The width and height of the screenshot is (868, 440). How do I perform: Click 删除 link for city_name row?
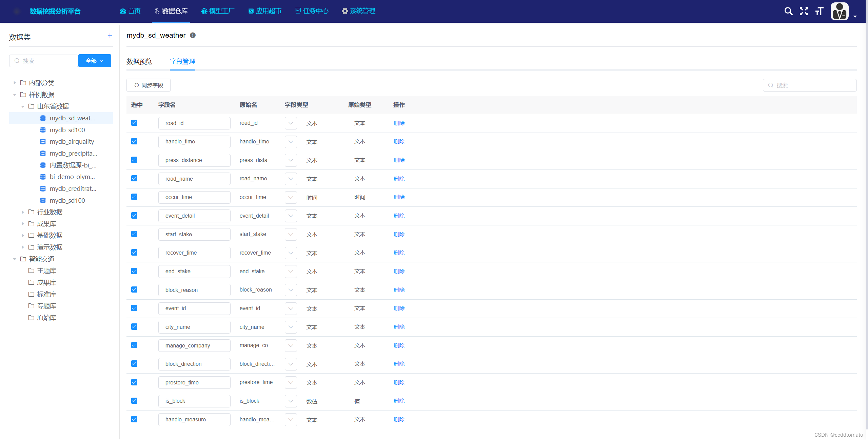coord(399,327)
